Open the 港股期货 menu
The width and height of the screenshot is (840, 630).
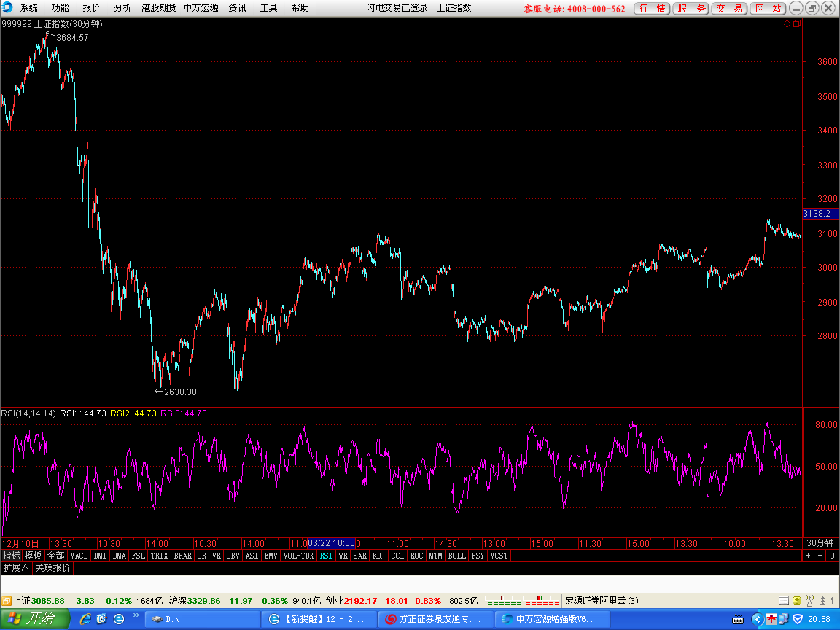(x=158, y=8)
